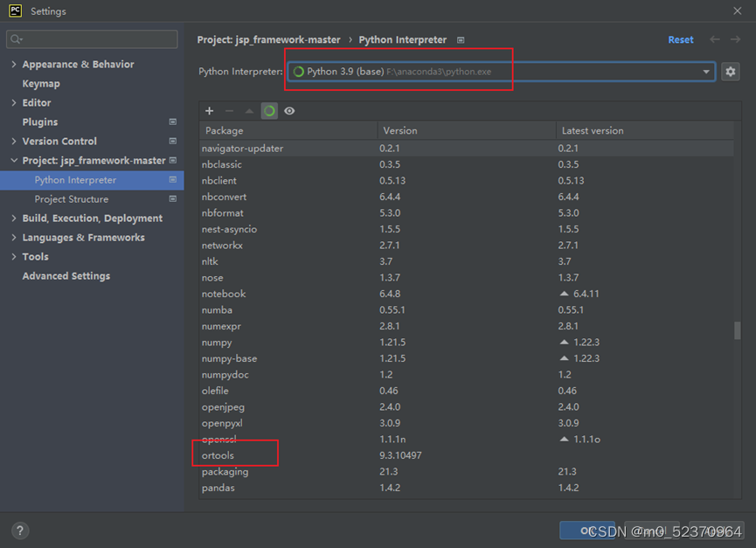Select the numpydoc package row
756x548 pixels.
pyautogui.click(x=467, y=374)
